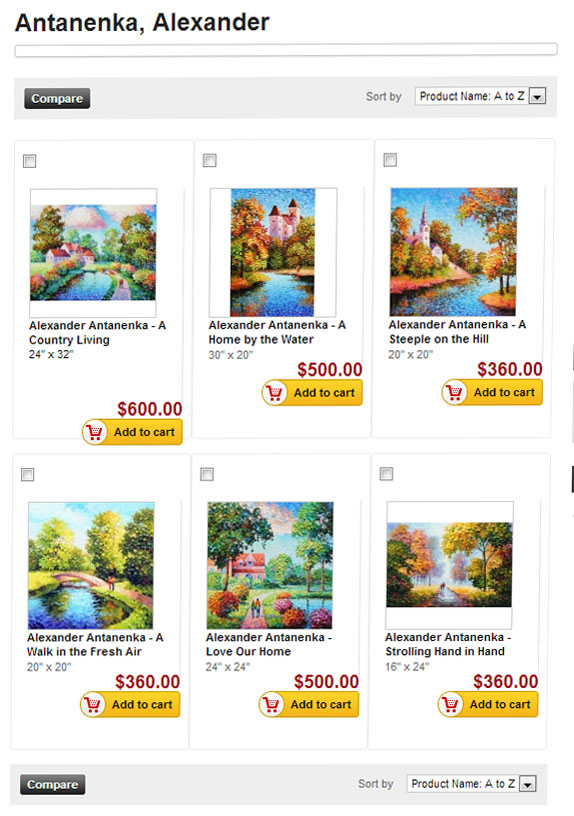Open the top Sort by dropdown
Screen dimensions: 574x816
[480, 96]
